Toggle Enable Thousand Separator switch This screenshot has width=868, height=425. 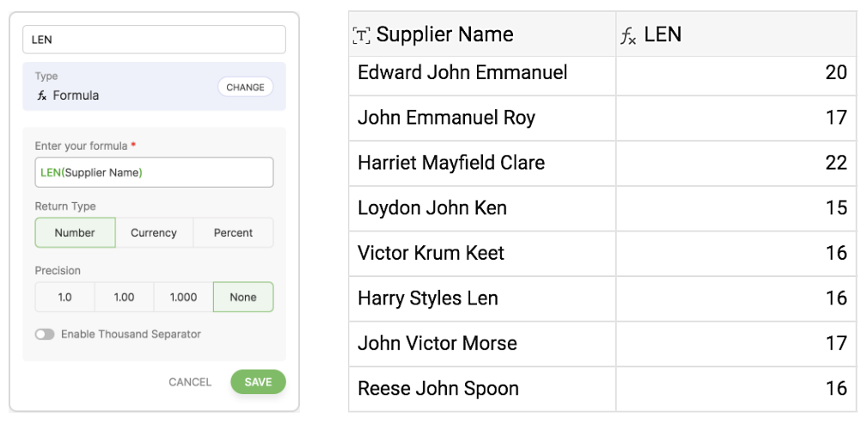click(45, 334)
